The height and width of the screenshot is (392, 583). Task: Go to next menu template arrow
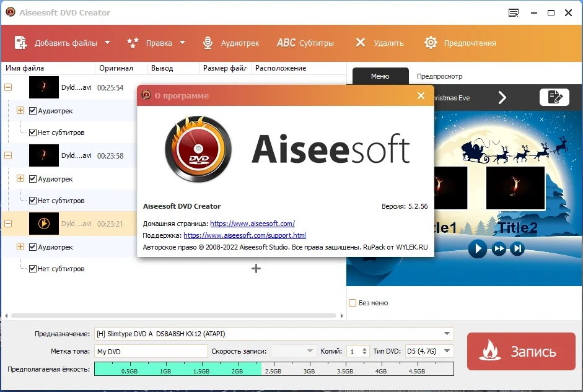click(x=502, y=98)
